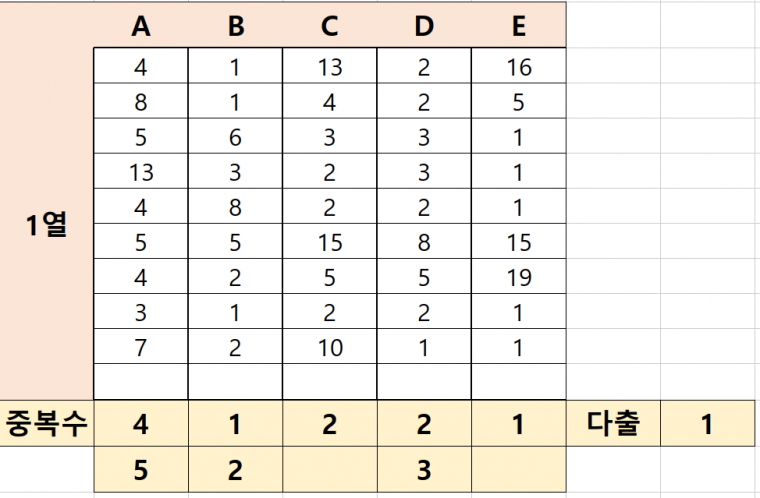Screen dimensions: 760x498
Task: Select the column C header cell
Action: [330, 25]
